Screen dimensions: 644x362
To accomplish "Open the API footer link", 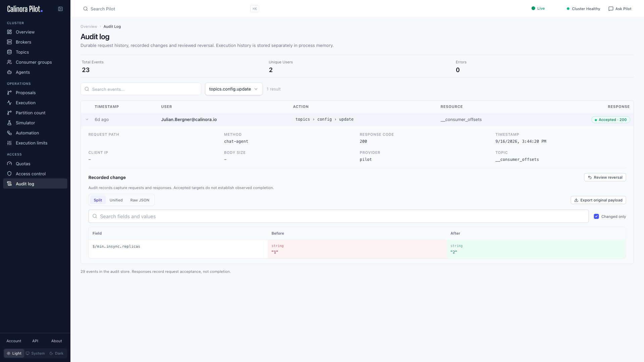I will pyautogui.click(x=35, y=341).
